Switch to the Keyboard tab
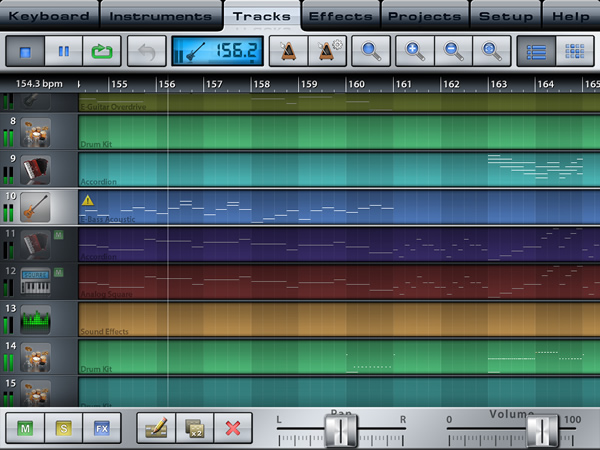 [49, 15]
